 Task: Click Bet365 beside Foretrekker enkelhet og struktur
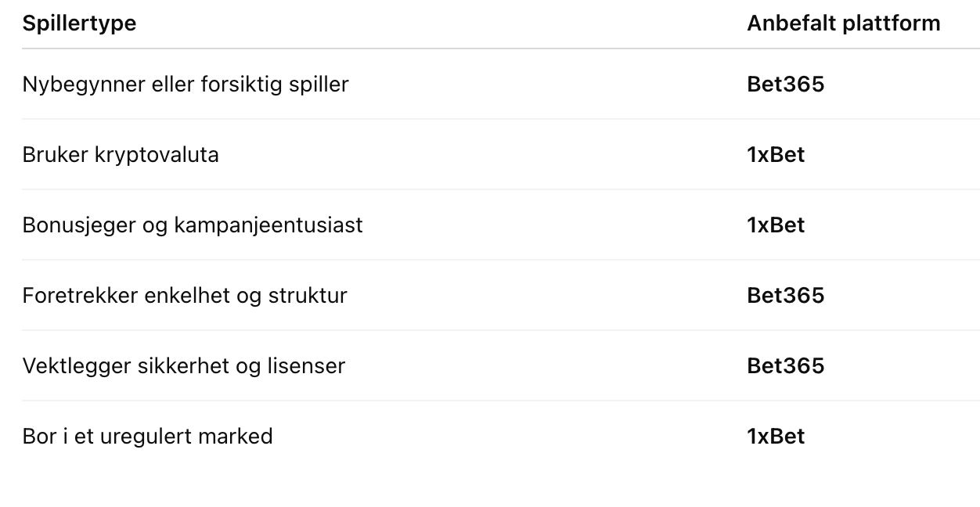785,296
